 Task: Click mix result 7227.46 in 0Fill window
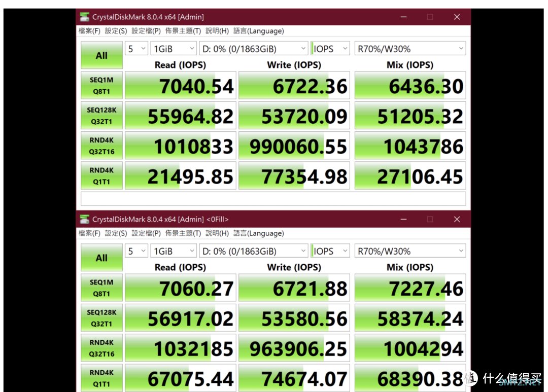(410, 288)
